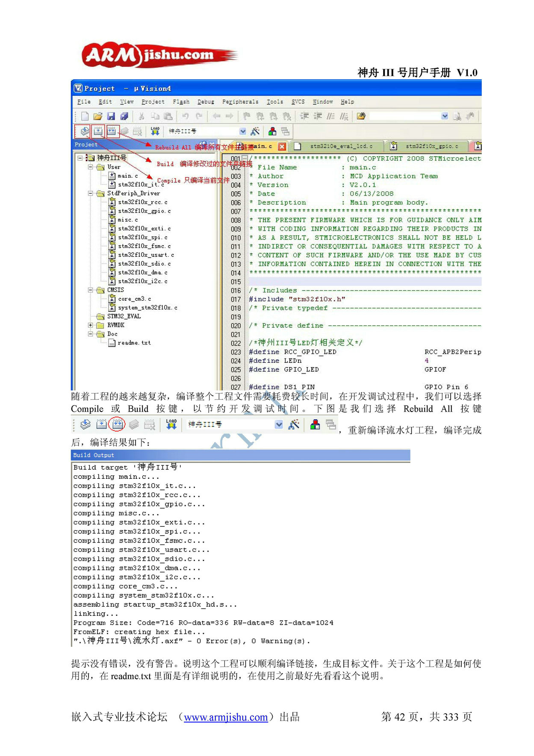Click the Project panel header
This screenshot has width=534, height=756.
[x=145, y=145]
